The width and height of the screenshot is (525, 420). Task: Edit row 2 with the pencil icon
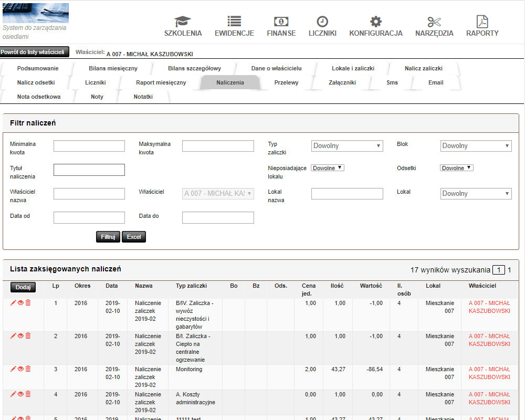(x=13, y=336)
